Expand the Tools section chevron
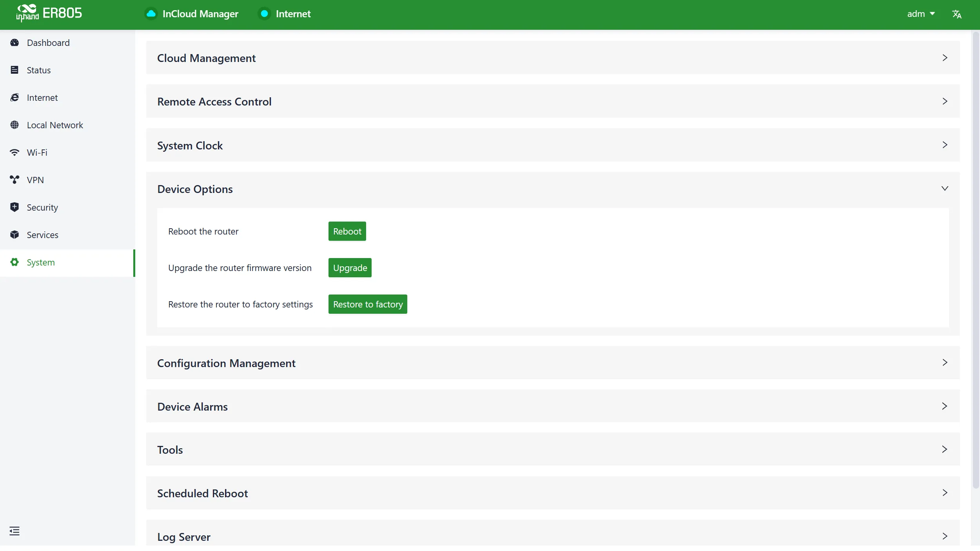 coord(945,449)
